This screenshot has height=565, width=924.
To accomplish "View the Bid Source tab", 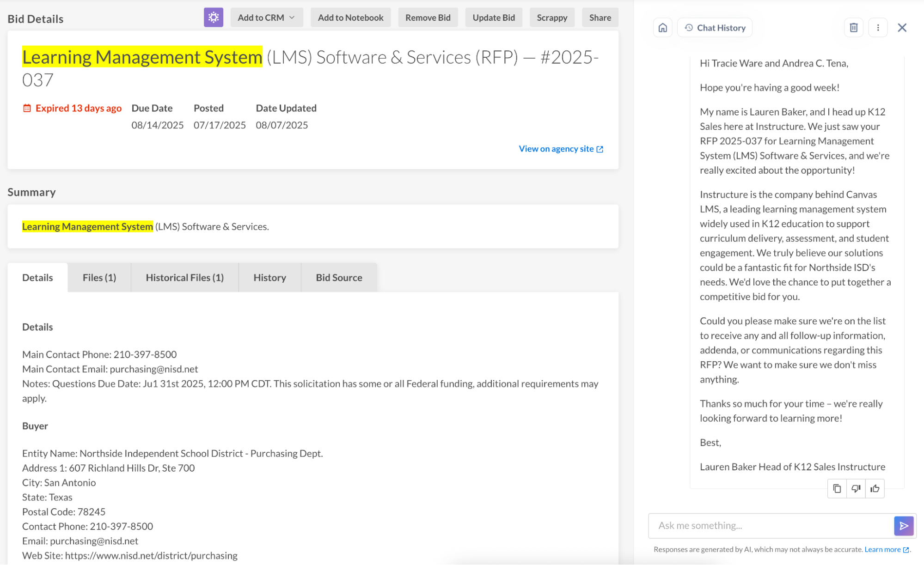I will point(339,278).
